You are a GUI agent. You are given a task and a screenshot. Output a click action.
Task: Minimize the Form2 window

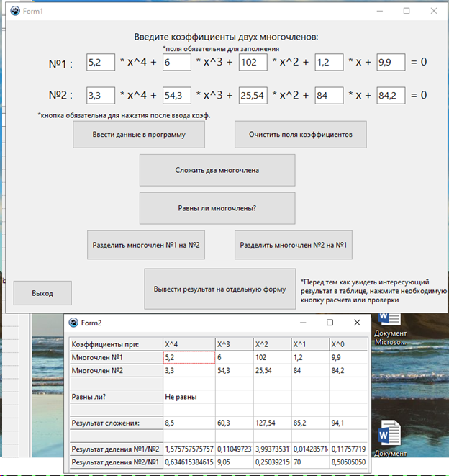tap(303, 323)
